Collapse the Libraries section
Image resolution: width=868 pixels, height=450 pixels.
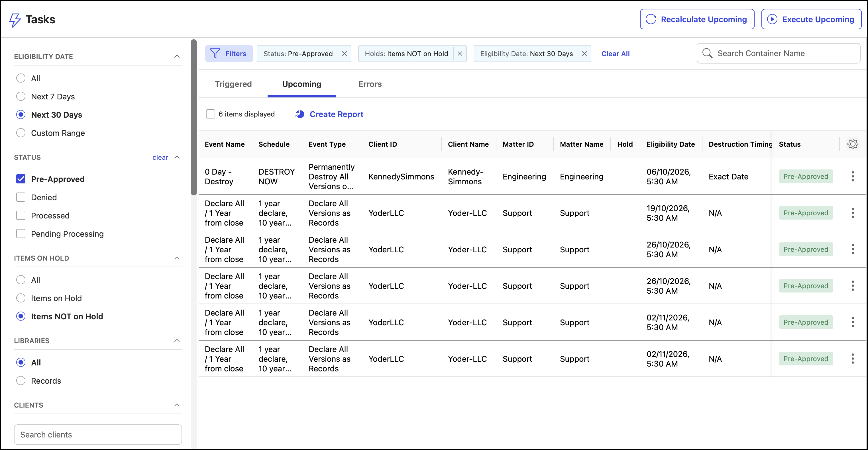tap(177, 341)
